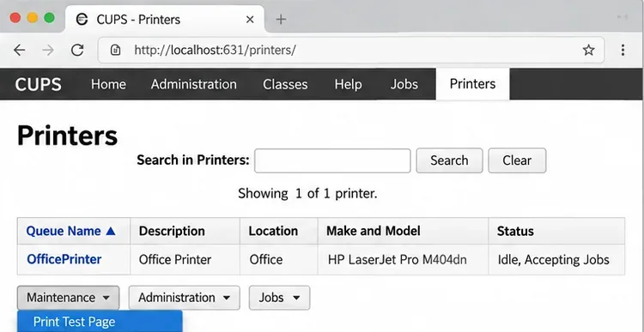This screenshot has height=332, width=644.
Task: Click the Queue Name sort arrow
Action: coord(111,231)
